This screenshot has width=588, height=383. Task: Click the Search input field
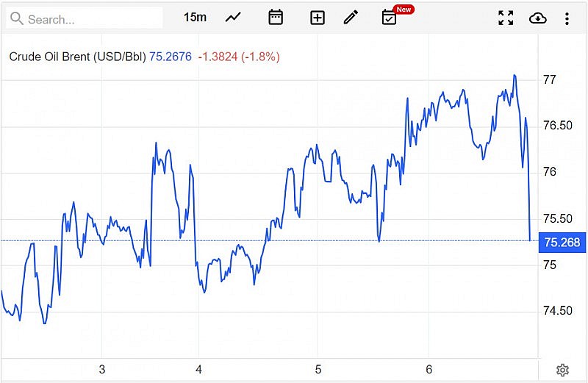click(92, 18)
